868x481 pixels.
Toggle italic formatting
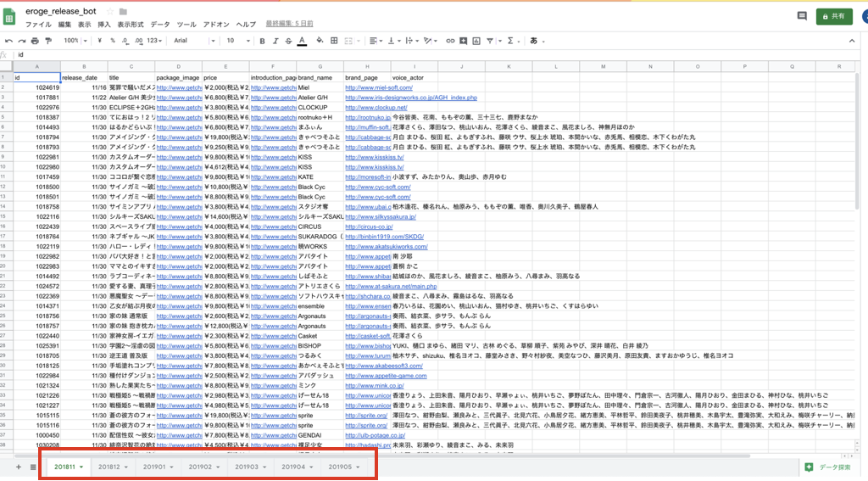[x=275, y=41]
